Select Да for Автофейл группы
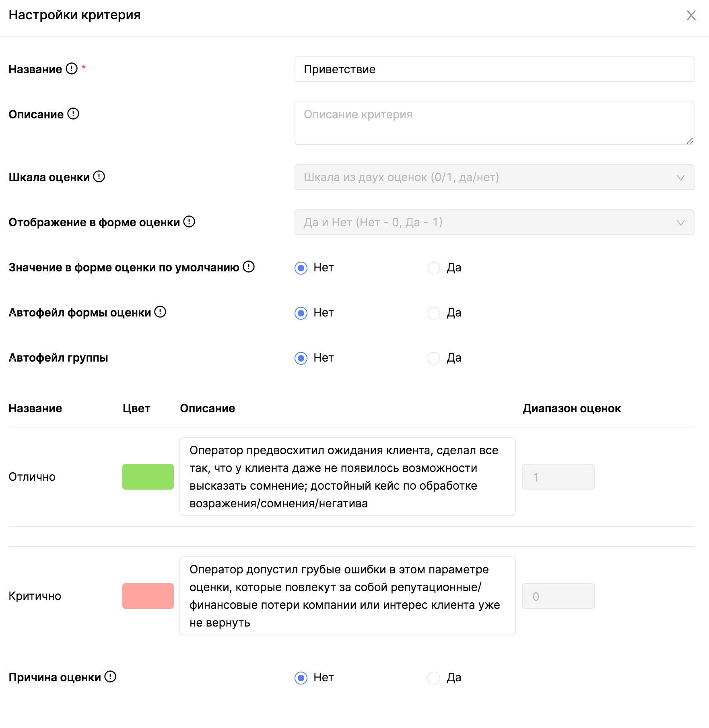This screenshot has height=728, width=709. click(434, 358)
